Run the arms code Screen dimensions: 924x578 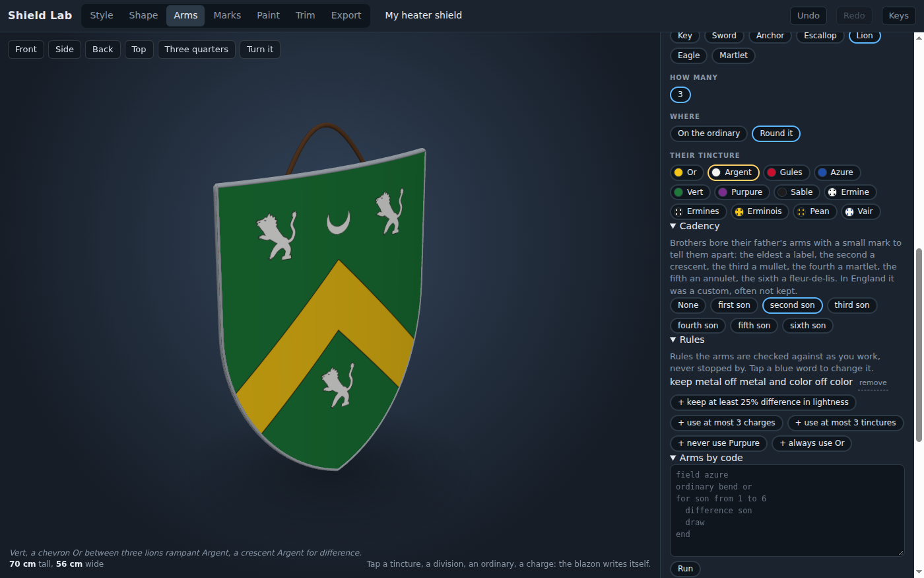pyautogui.click(x=685, y=569)
